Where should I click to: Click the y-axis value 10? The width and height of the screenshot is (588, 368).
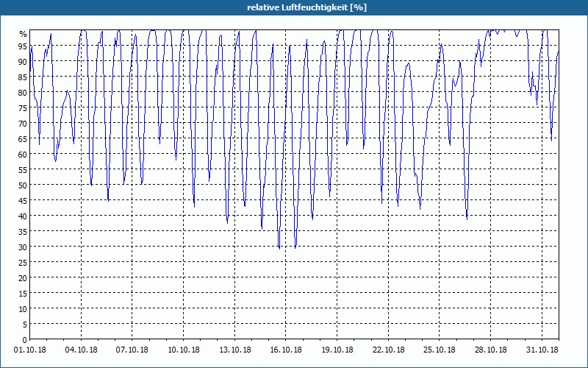(x=23, y=309)
